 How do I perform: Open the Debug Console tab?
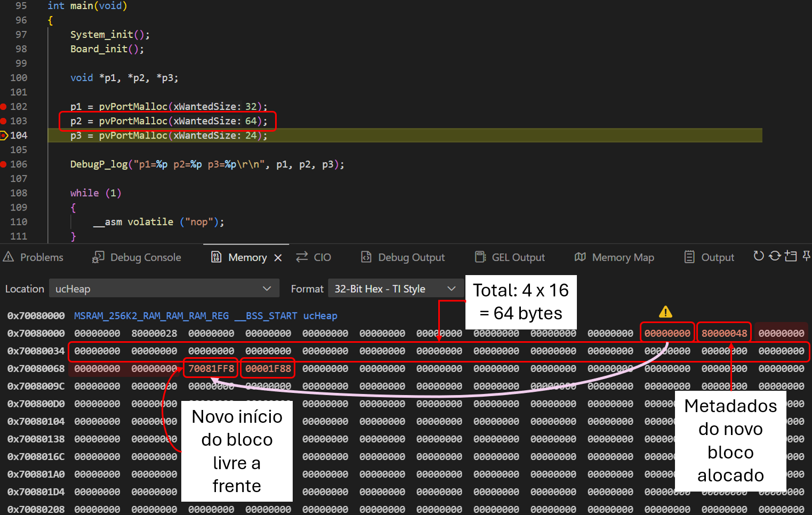tap(137, 257)
